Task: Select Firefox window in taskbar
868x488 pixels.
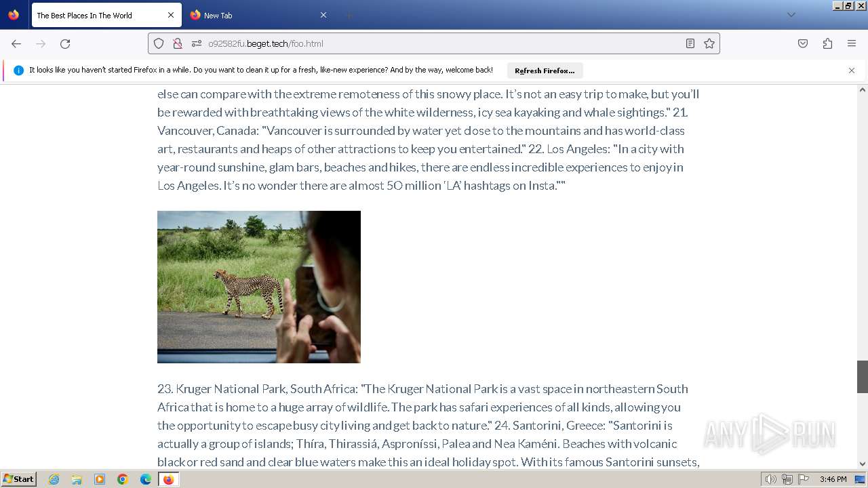Action: pyautogui.click(x=169, y=479)
